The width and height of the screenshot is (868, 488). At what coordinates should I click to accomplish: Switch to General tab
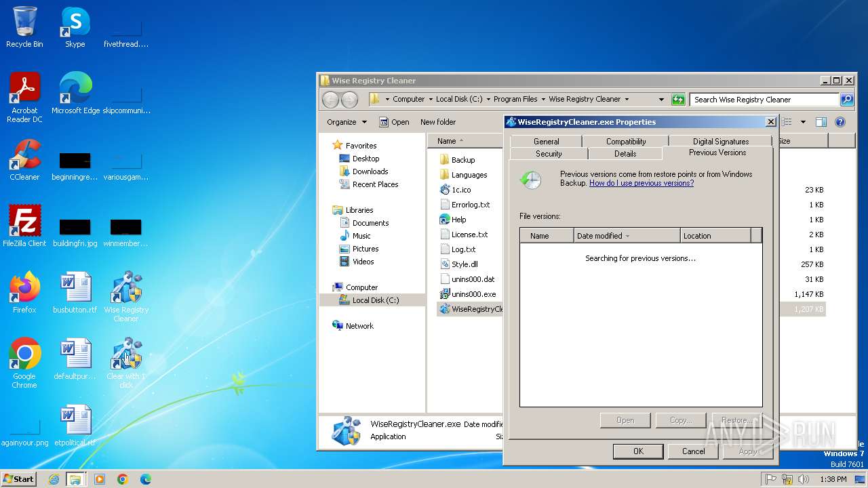(546, 141)
